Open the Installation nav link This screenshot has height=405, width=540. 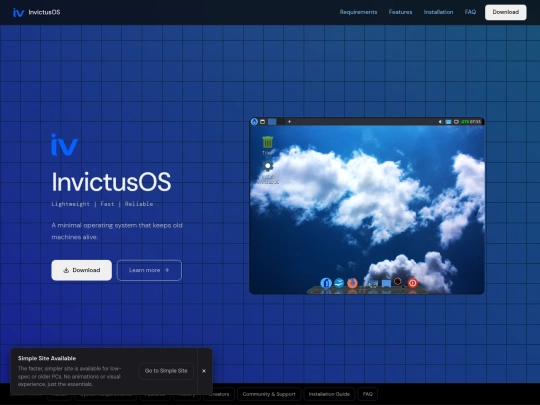[x=438, y=12]
